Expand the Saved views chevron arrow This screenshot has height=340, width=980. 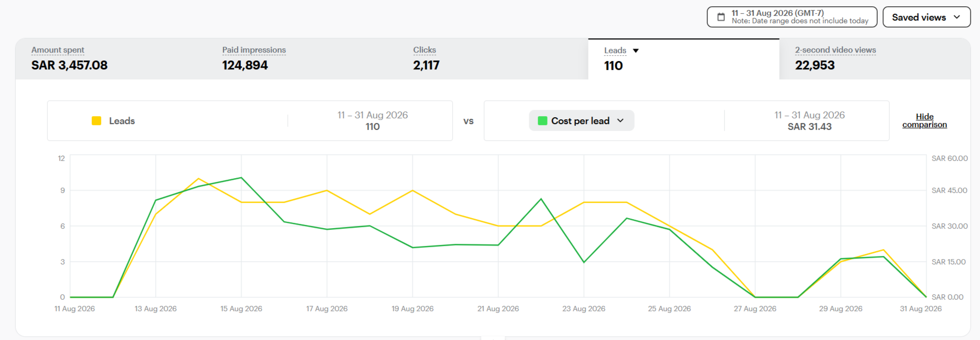pyautogui.click(x=957, y=17)
